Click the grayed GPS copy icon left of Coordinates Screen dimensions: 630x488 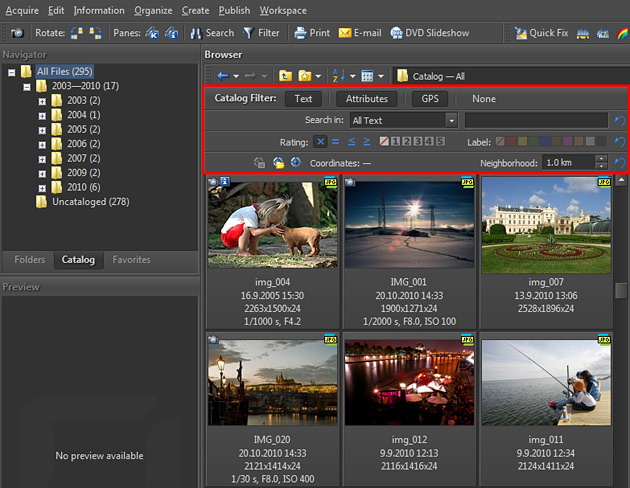tap(260, 163)
